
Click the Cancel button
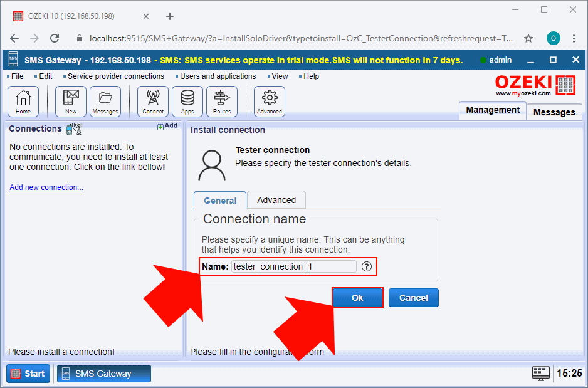[414, 298]
